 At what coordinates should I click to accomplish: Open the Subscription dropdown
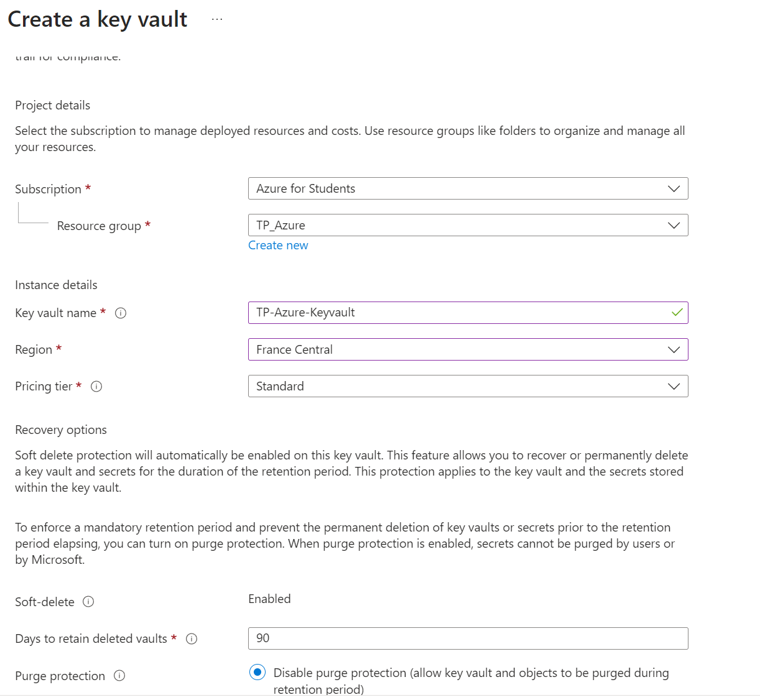coord(674,188)
